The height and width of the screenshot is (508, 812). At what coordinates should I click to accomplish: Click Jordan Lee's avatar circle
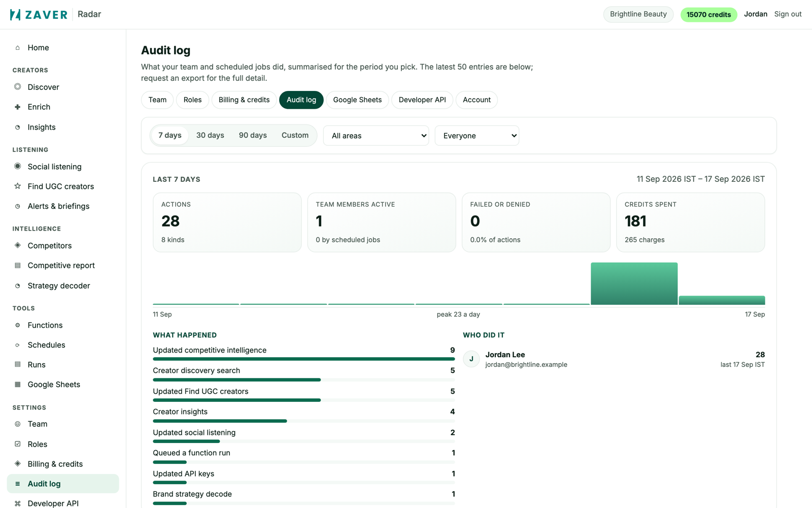click(x=471, y=359)
